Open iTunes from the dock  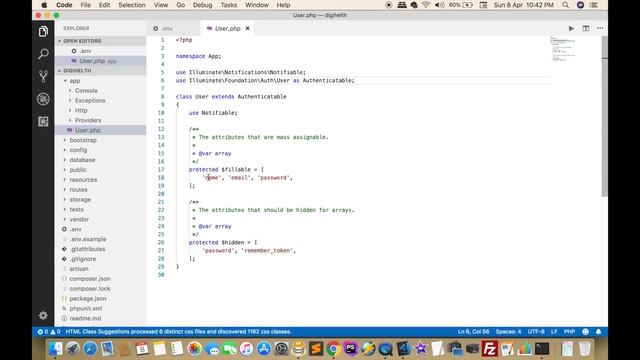pyautogui.click(x=246, y=349)
